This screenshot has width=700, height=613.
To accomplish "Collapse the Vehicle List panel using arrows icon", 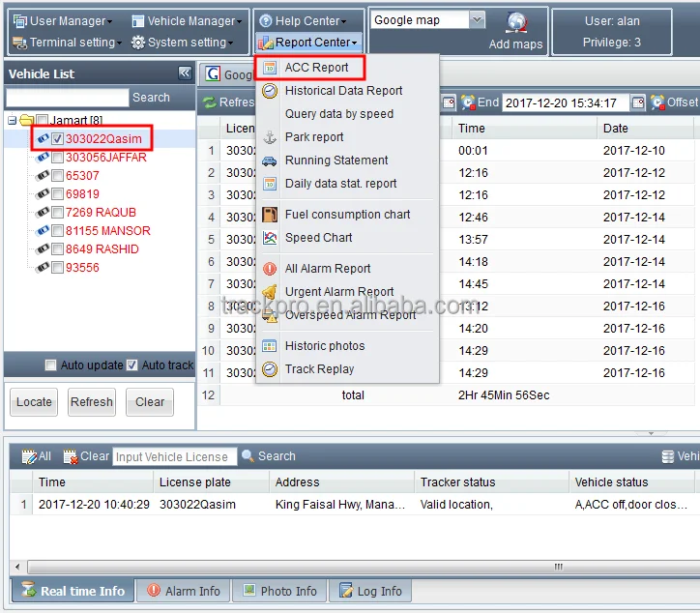I will [x=185, y=73].
